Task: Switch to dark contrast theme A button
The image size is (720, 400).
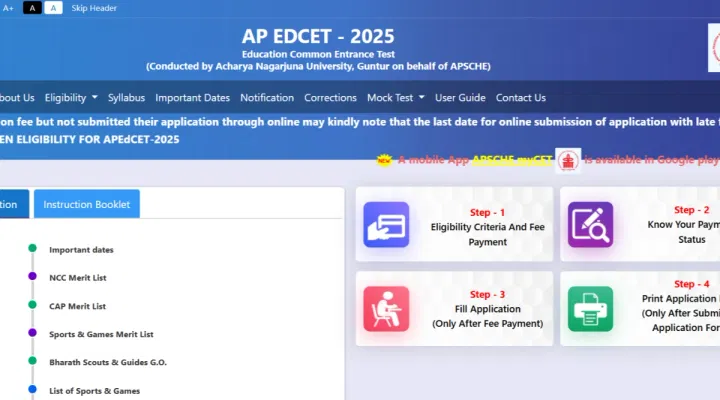Action: coord(32,8)
